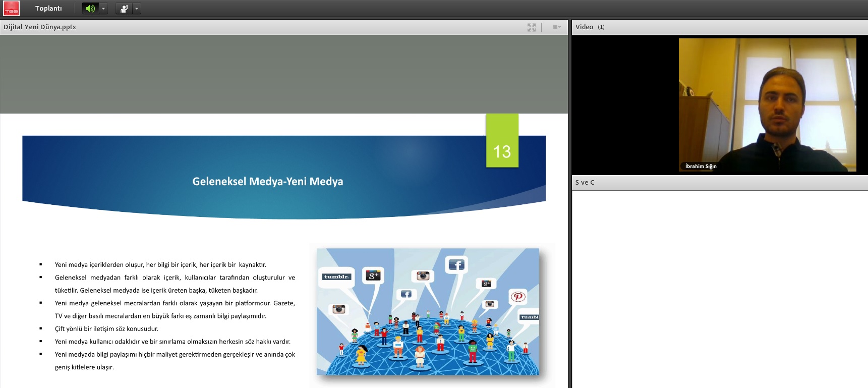Click the bullet 'Yeni medya kullanıcı odaklıdır...'
The width and height of the screenshot is (868, 388).
click(172, 342)
